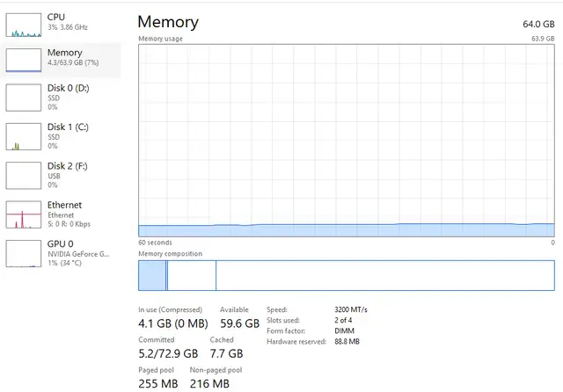Select the Disk 2 (F:) USB graph icon
Viewport: 563px width, 392px height.
pyautogui.click(x=24, y=176)
